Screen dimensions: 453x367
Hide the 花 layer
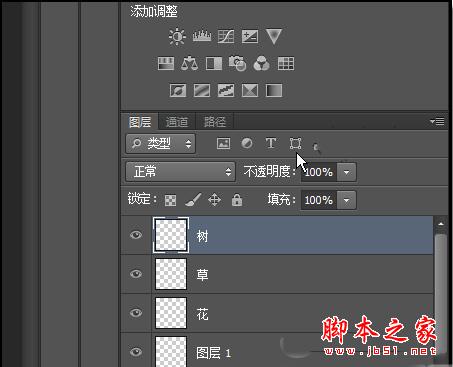(x=136, y=313)
